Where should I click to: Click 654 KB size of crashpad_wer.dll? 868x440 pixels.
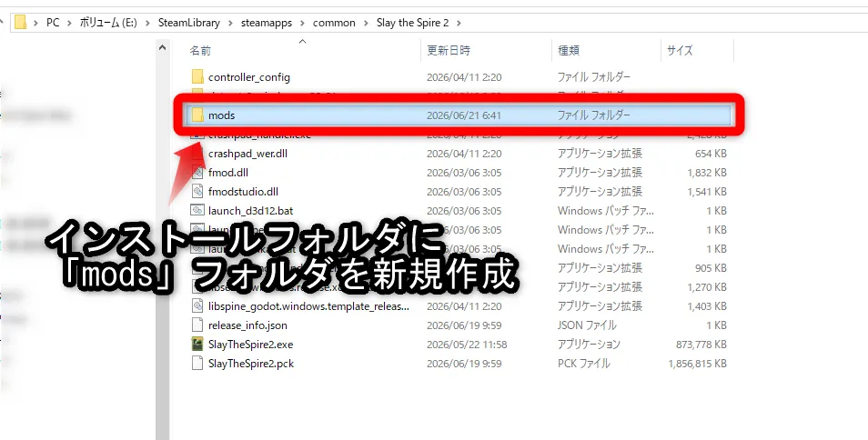pyautogui.click(x=711, y=153)
